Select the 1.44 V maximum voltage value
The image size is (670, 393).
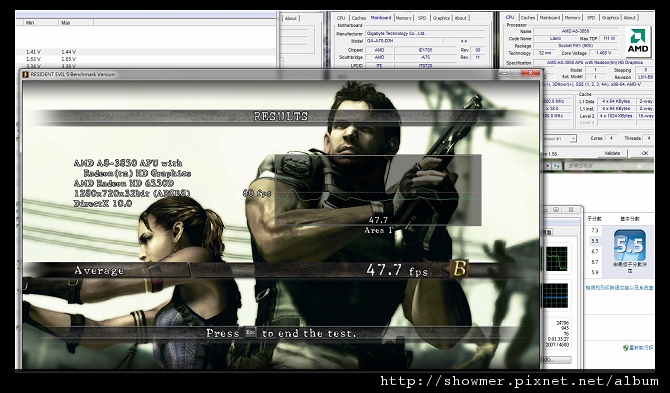coord(68,52)
